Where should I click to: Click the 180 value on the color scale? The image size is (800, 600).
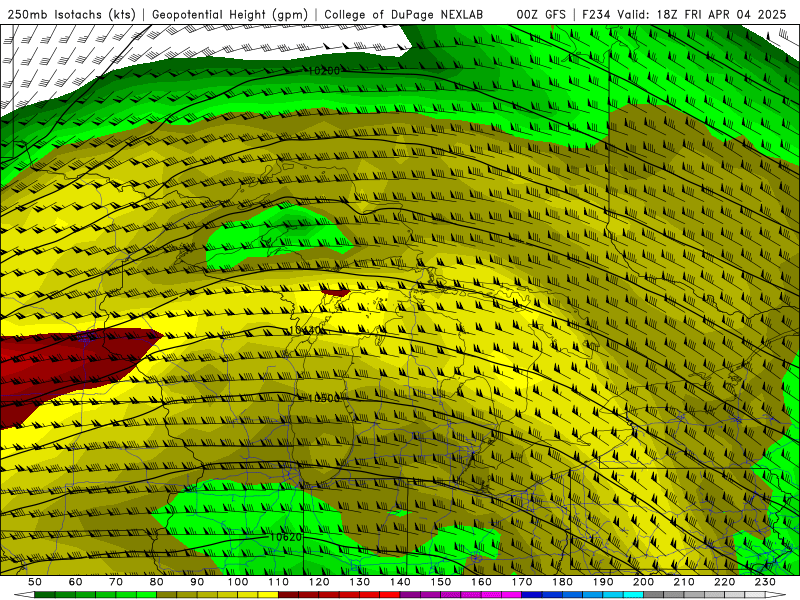tap(562, 582)
